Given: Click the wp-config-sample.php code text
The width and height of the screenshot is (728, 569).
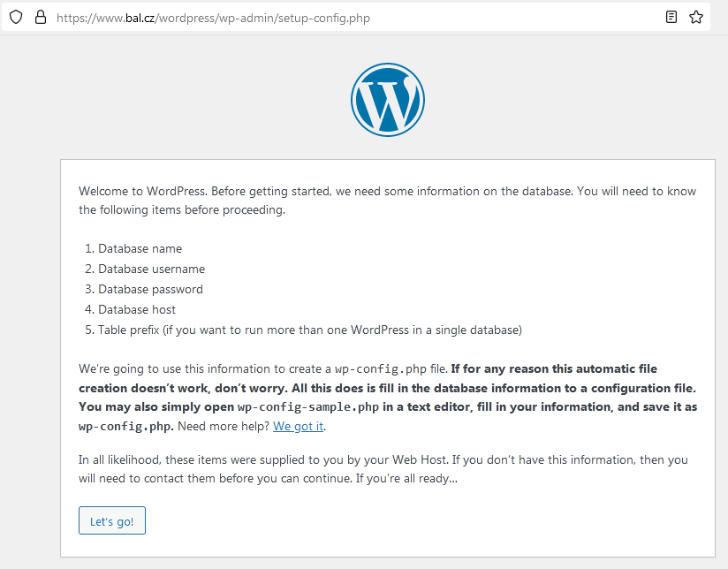Looking at the screenshot, I should [300, 407].
